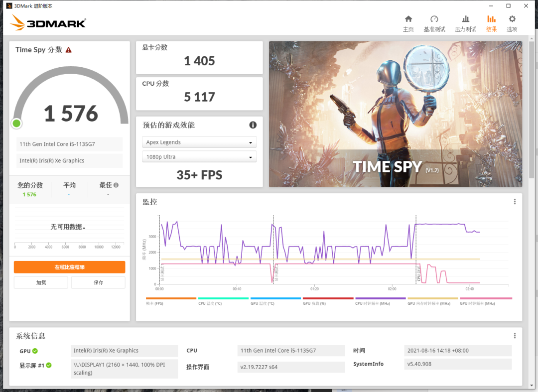Click the 3DMark icon in the title bar

[9, 6]
